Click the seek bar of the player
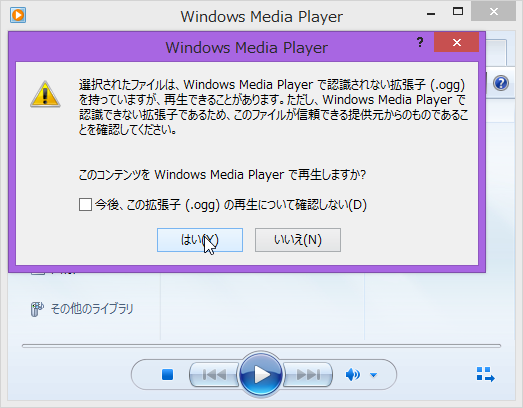This screenshot has width=523, height=408. pyautogui.click(x=262, y=346)
